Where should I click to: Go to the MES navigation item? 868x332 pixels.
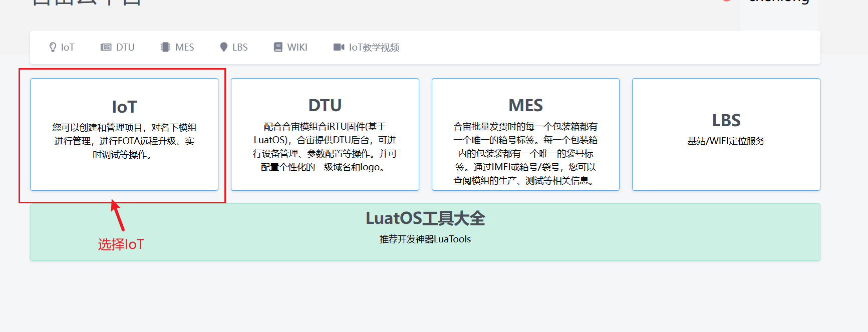click(177, 47)
